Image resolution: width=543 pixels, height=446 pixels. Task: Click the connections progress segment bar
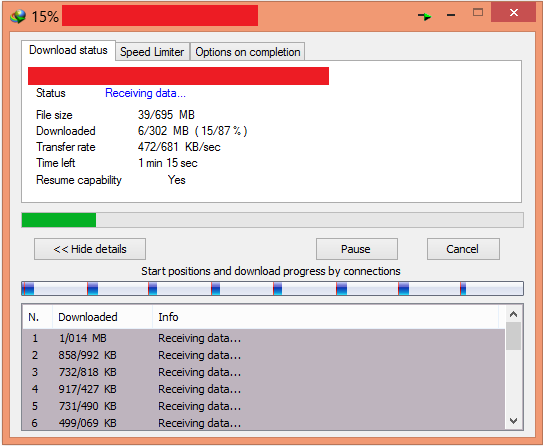pos(272,288)
